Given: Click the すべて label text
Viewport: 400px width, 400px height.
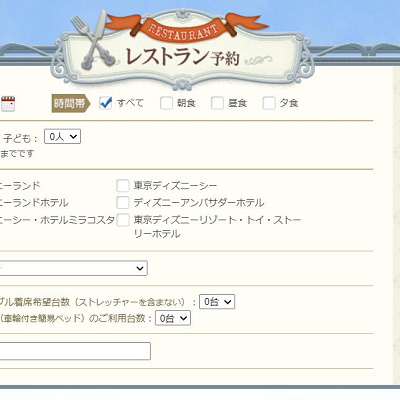Looking at the screenshot, I should pos(130,103).
